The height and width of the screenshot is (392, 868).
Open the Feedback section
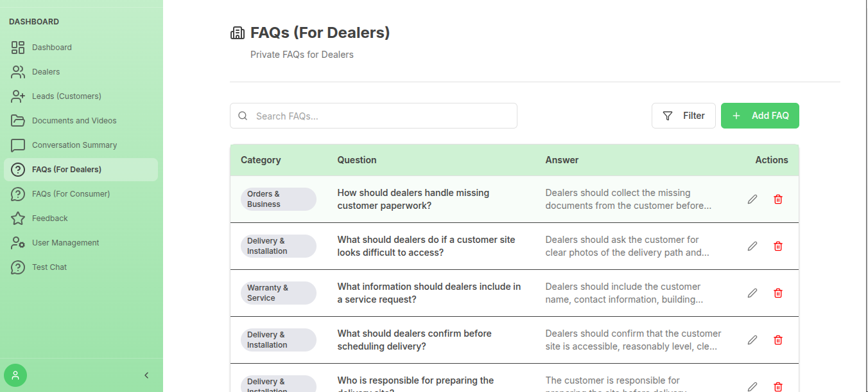(81, 218)
